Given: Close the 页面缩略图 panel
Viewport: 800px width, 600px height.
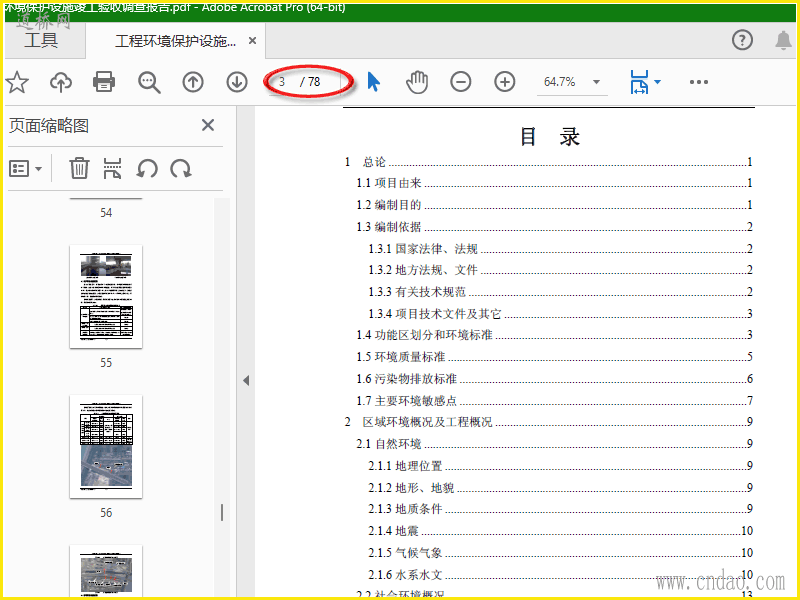Looking at the screenshot, I should (208, 125).
